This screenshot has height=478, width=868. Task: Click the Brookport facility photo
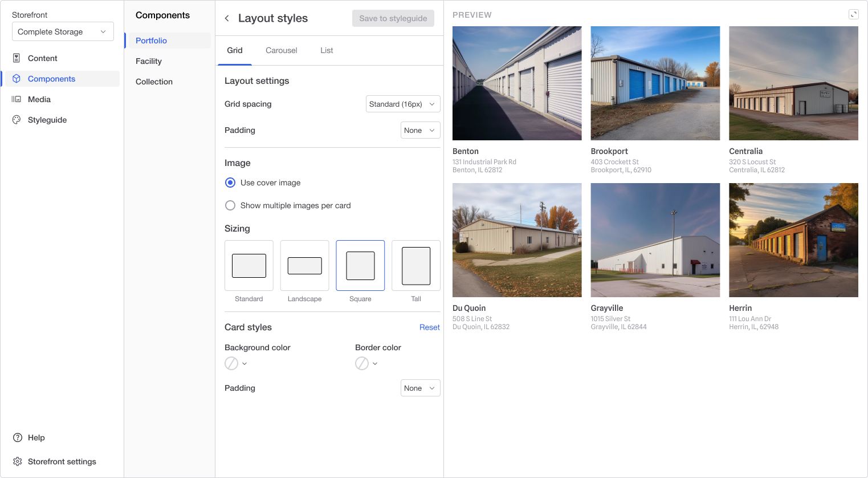(655, 83)
